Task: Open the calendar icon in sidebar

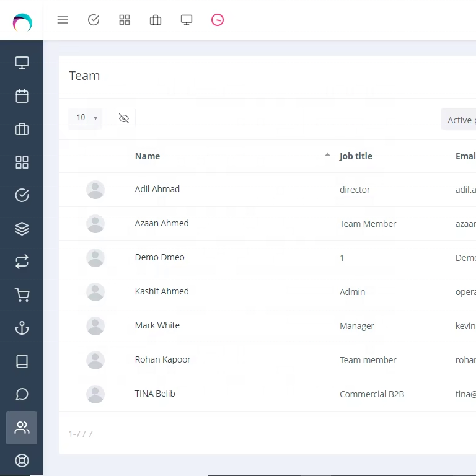Action: click(x=22, y=96)
